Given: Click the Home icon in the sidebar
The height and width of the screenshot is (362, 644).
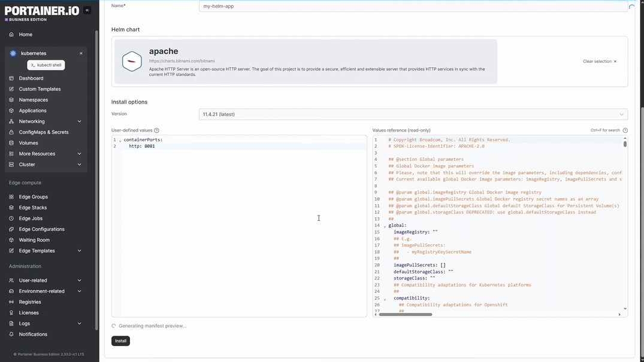Looking at the screenshot, I should 11,35.
